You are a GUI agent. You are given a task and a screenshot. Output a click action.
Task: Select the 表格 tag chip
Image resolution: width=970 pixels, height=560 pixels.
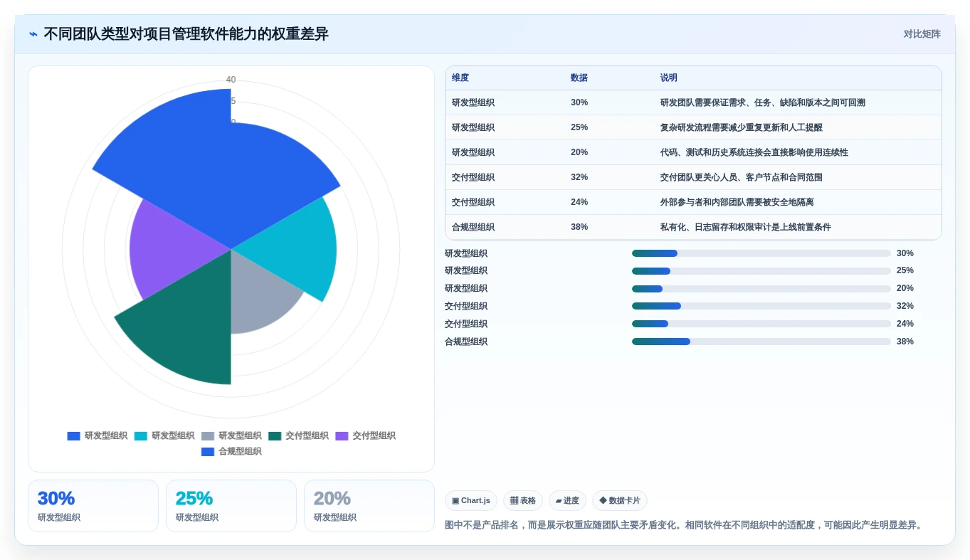click(523, 500)
